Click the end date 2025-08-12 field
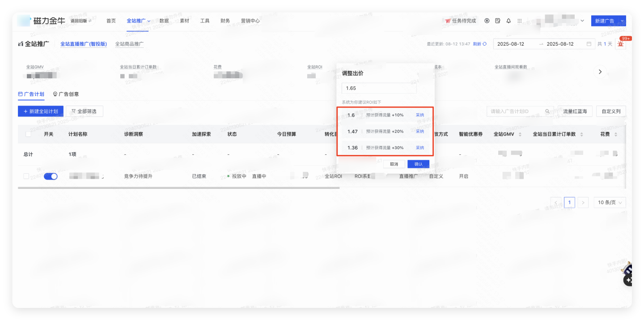 [560, 44]
